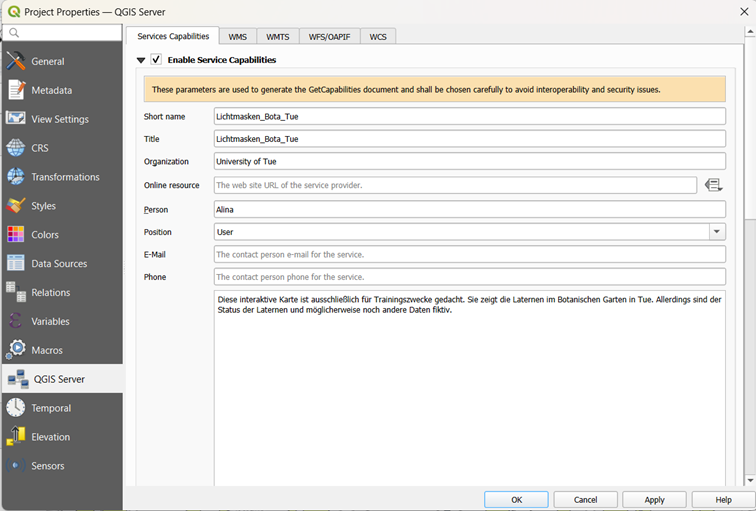Close the Project Properties dialog

pyautogui.click(x=744, y=12)
